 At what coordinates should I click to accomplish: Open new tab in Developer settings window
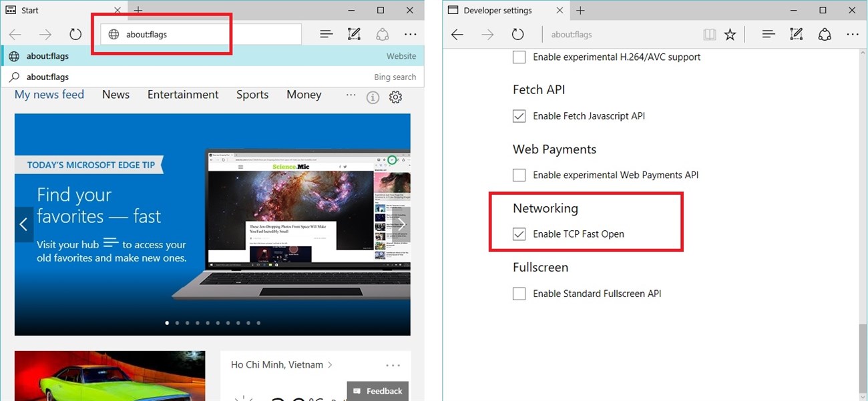(580, 11)
